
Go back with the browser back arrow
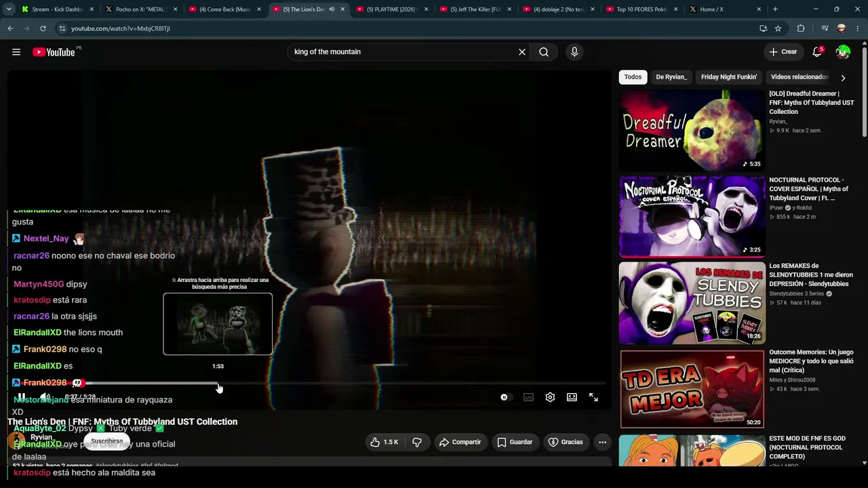tap(10, 28)
